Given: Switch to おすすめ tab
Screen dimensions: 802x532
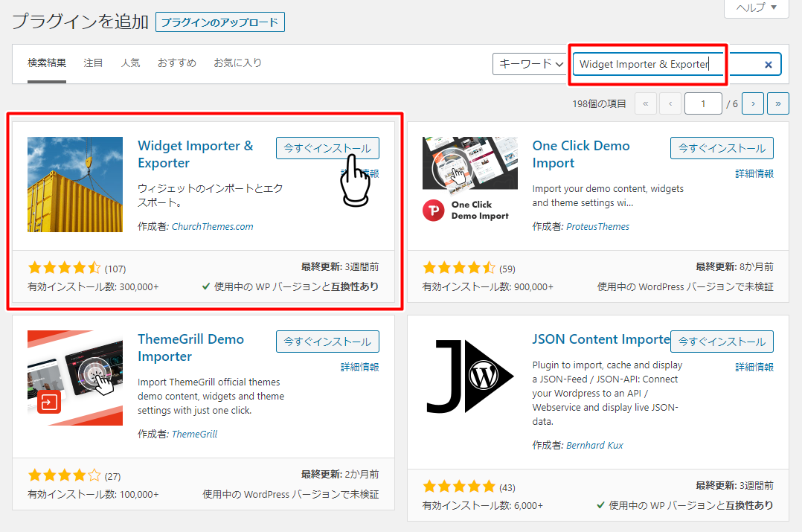Looking at the screenshot, I should 177,63.
